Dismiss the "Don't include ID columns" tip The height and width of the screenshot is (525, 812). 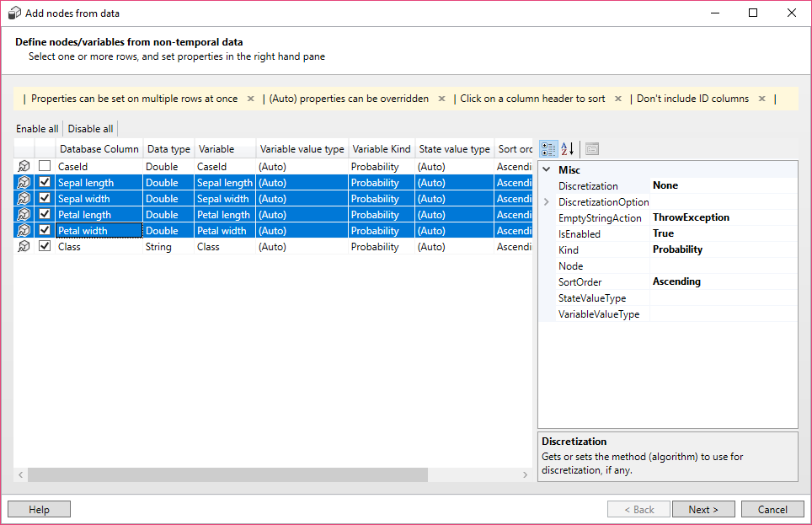761,98
